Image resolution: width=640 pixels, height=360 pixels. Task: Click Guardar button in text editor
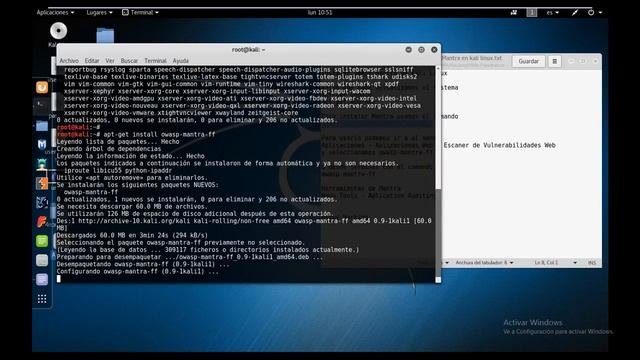pos(529,61)
